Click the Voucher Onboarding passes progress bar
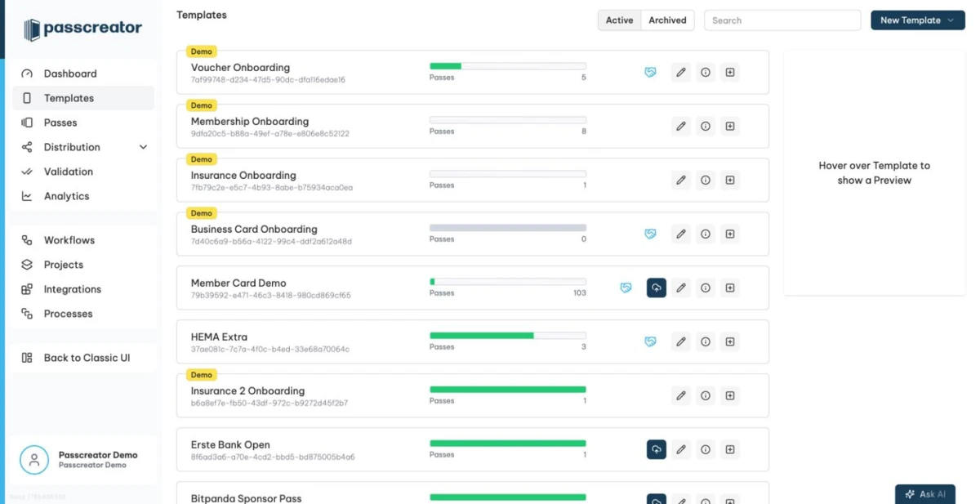980x504 pixels. tap(508, 66)
